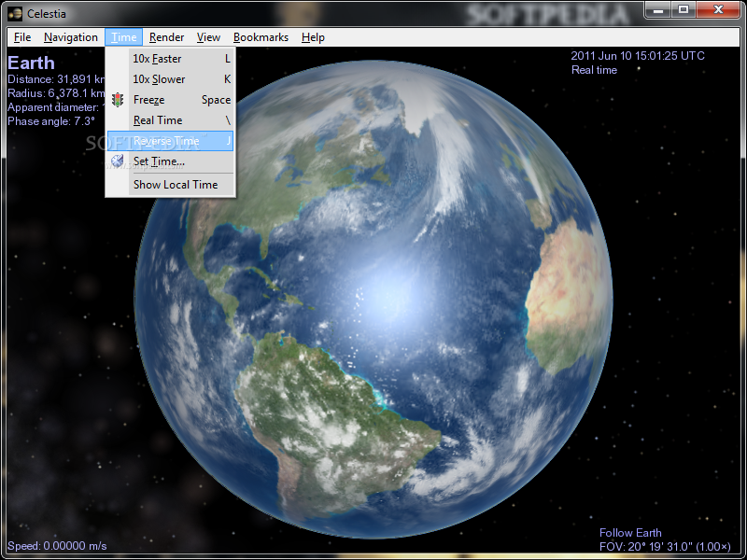Click the Radius: 6,378.1 km text

pyautogui.click(x=56, y=92)
